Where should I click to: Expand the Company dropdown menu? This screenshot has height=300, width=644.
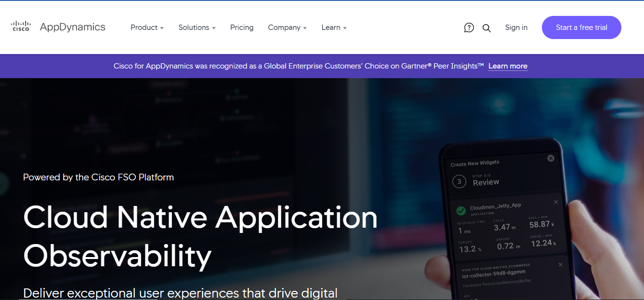(288, 27)
